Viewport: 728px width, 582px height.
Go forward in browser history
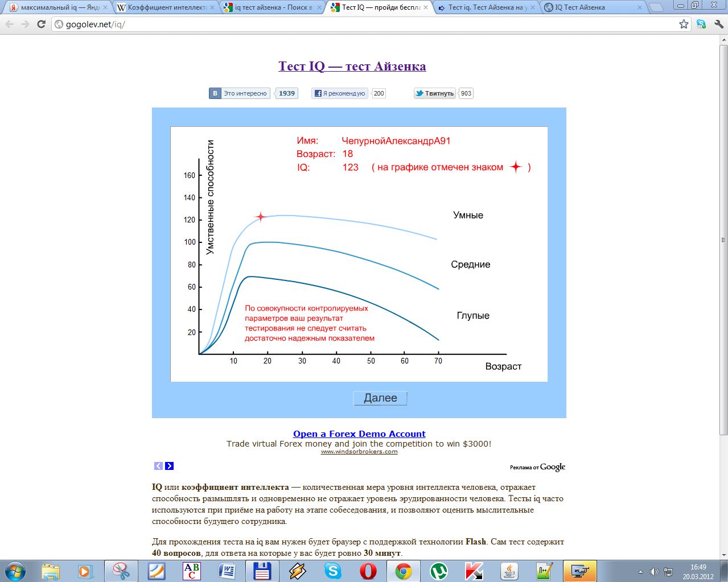tap(26, 24)
